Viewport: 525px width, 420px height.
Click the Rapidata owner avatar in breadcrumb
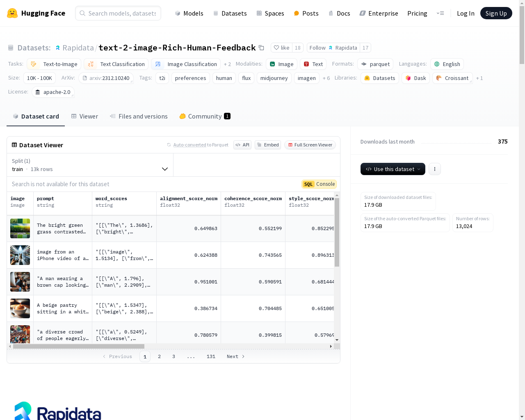click(58, 48)
